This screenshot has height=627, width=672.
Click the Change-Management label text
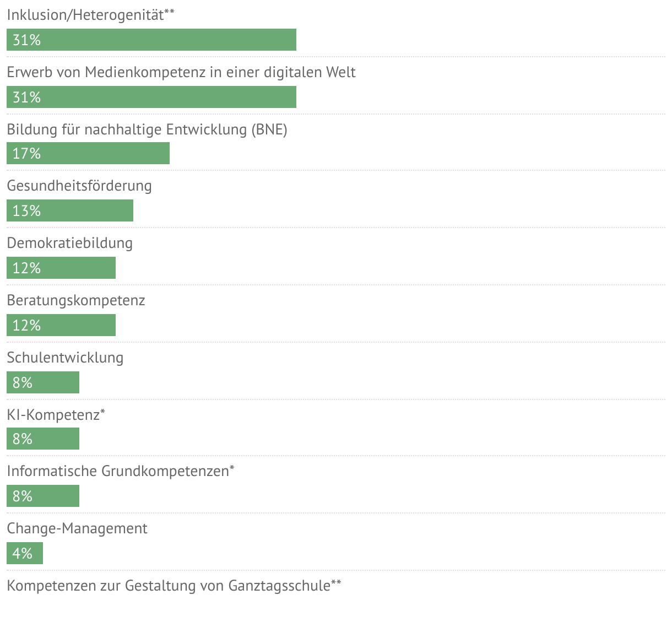pos(77,529)
